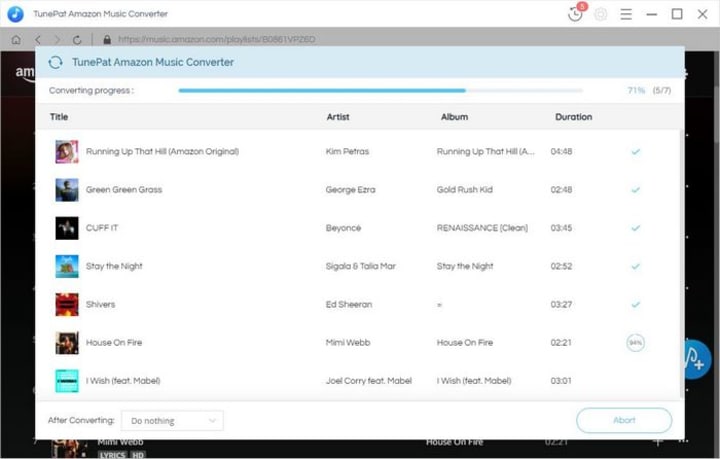Click duration 04:48
720x459 pixels.
(x=561, y=151)
